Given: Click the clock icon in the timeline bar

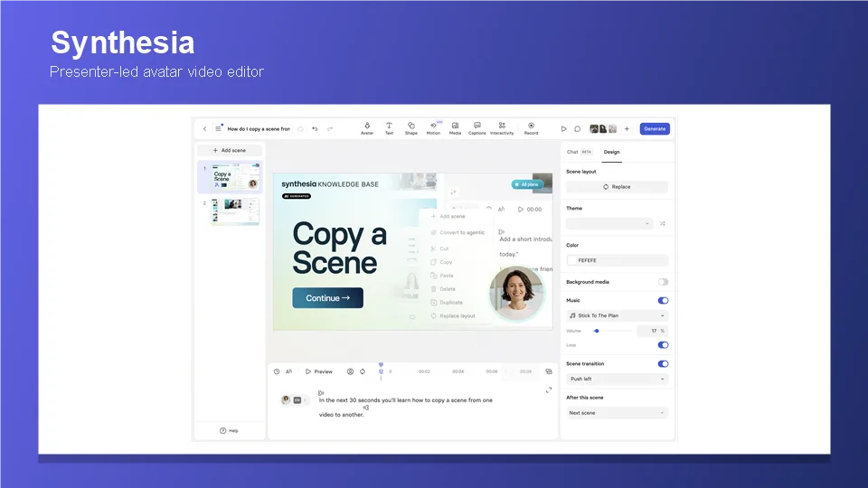Looking at the screenshot, I should click(x=277, y=371).
